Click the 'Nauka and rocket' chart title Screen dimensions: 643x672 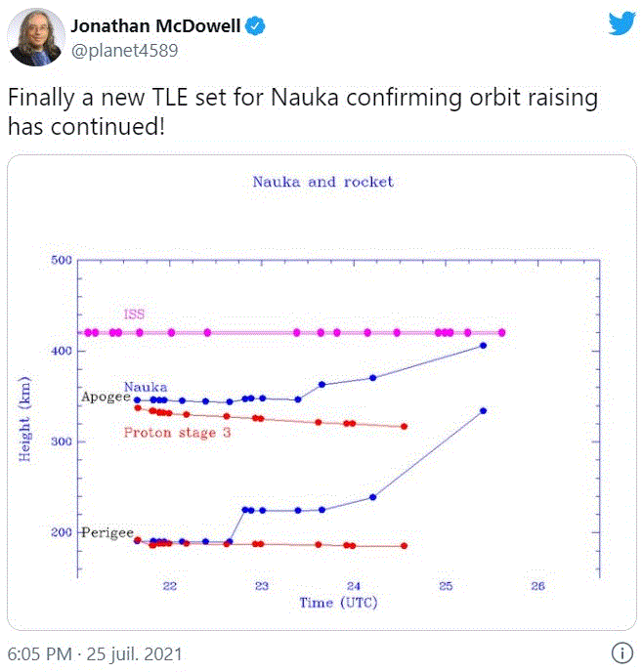coord(322,182)
